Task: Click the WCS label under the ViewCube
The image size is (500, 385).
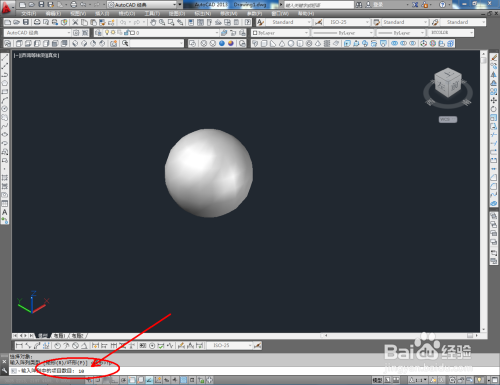Action: coord(448,119)
